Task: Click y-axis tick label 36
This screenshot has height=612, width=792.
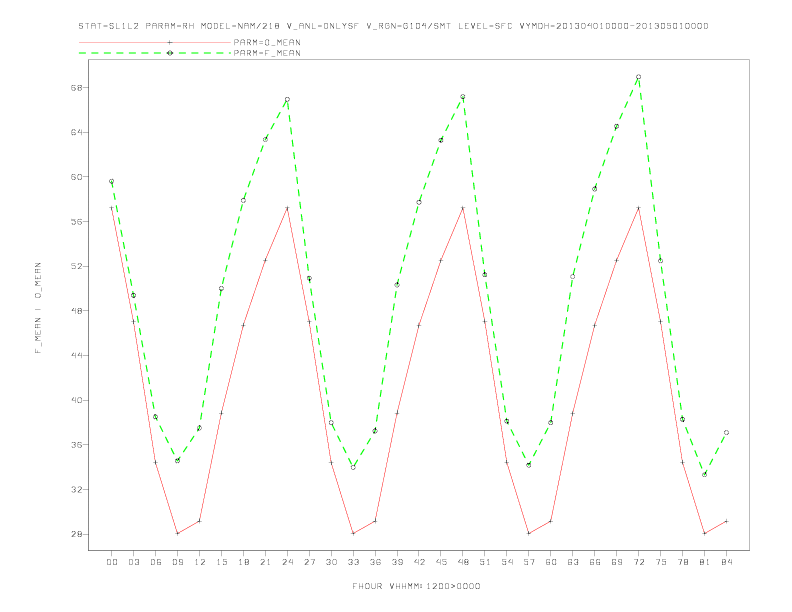Action: click(77, 445)
